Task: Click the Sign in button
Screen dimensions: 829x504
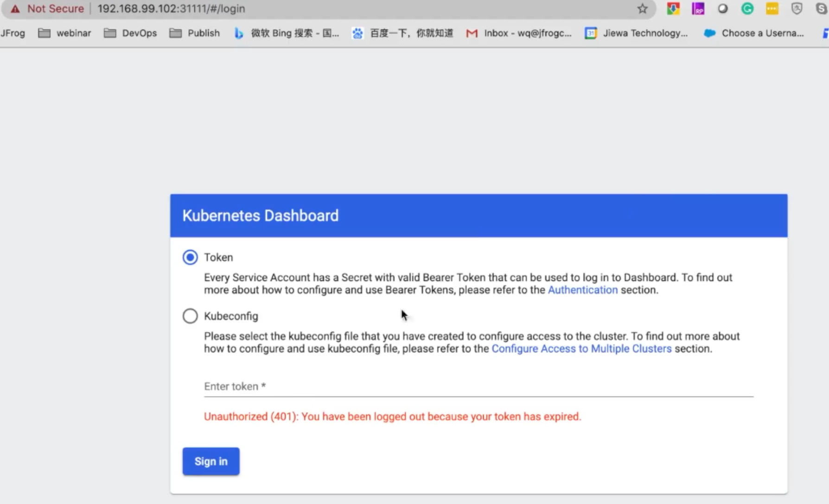Action: pyautogui.click(x=211, y=461)
